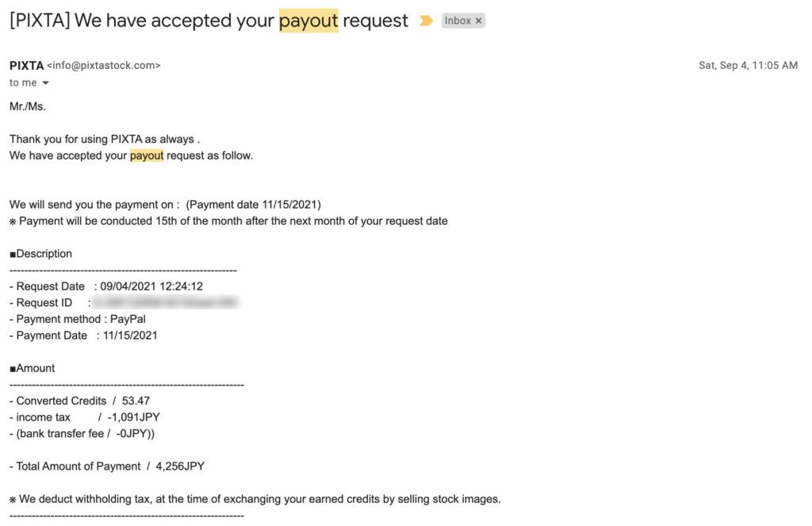Click the email subject line text
The image size is (812, 526).
[209, 21]
